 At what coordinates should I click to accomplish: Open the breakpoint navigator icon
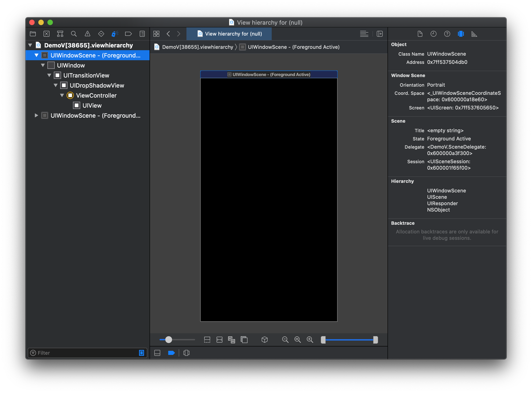pos(128,34)
